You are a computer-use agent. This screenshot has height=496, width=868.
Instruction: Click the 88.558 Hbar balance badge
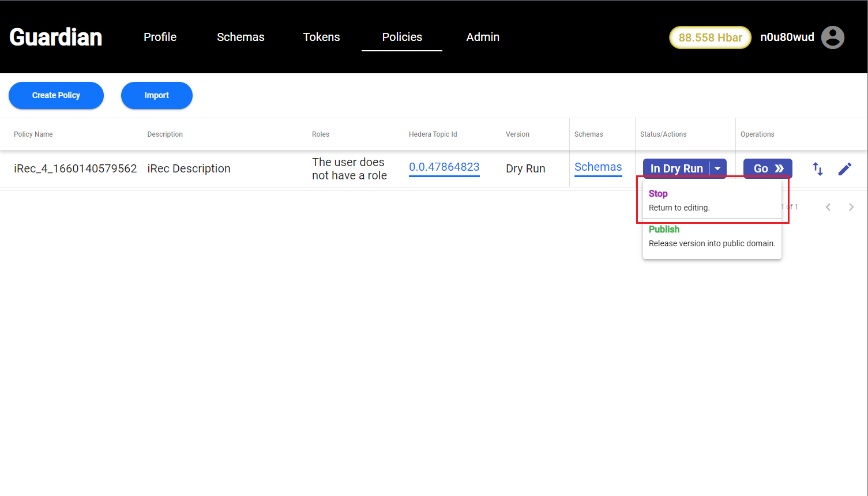click(710, 37)
